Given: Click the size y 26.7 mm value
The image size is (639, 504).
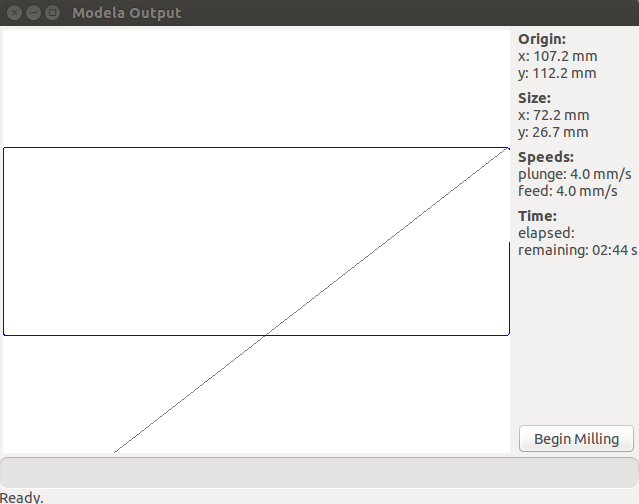Looking at the screenshot, I should (x=553, y=132).
